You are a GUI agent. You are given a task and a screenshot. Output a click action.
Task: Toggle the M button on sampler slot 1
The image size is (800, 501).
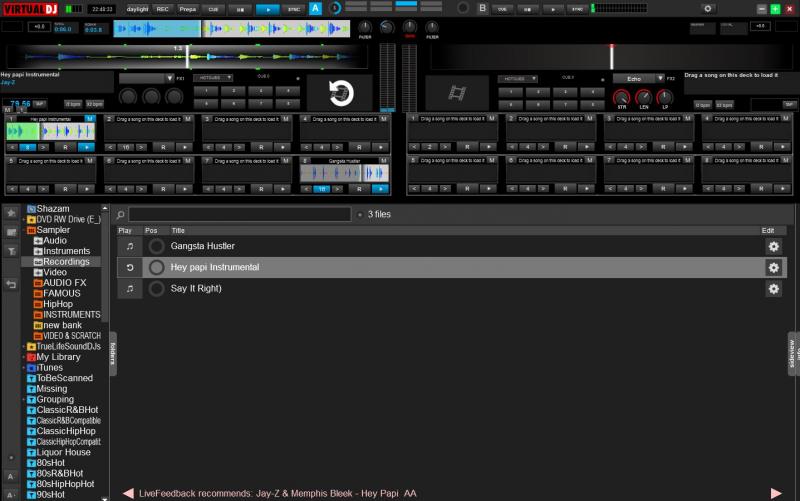point(90,119)
